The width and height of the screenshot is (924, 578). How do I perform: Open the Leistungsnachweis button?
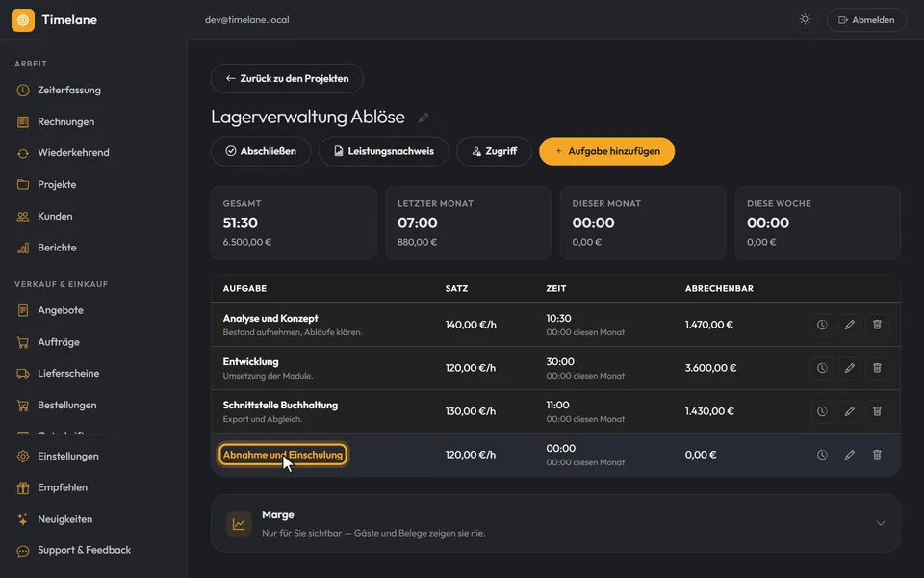384,151
